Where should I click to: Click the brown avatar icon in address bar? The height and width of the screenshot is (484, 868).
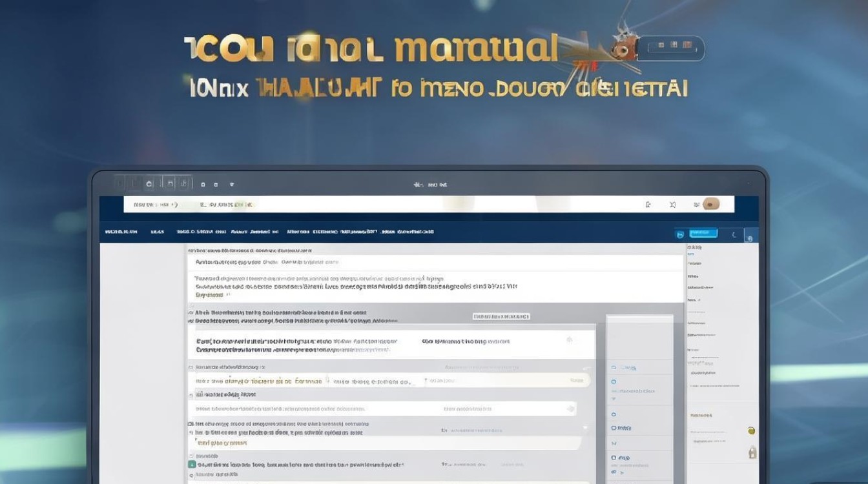(711, 205)
